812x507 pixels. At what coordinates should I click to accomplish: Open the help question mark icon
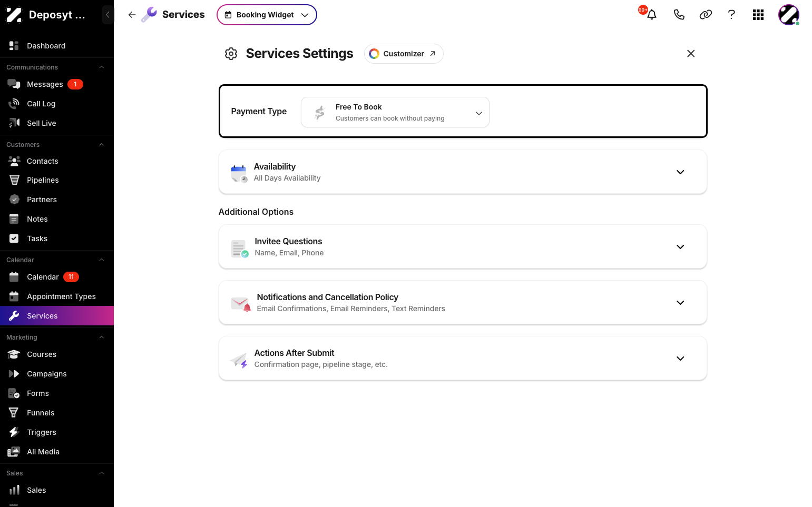coord(731,15)
